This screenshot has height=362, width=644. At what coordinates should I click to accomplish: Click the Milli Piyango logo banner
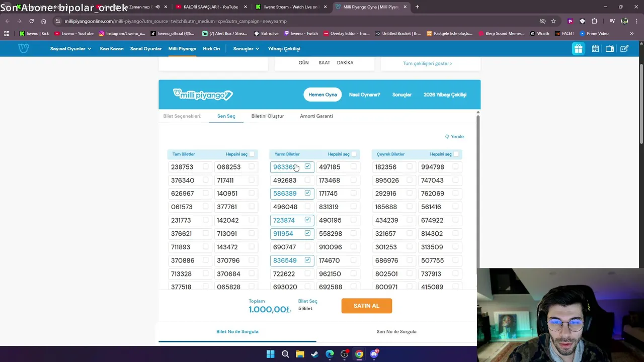click(x=203, y=95)
